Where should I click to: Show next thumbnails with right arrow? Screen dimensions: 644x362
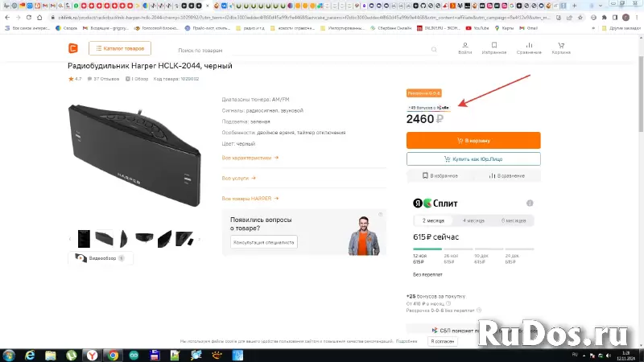[199, 239]
